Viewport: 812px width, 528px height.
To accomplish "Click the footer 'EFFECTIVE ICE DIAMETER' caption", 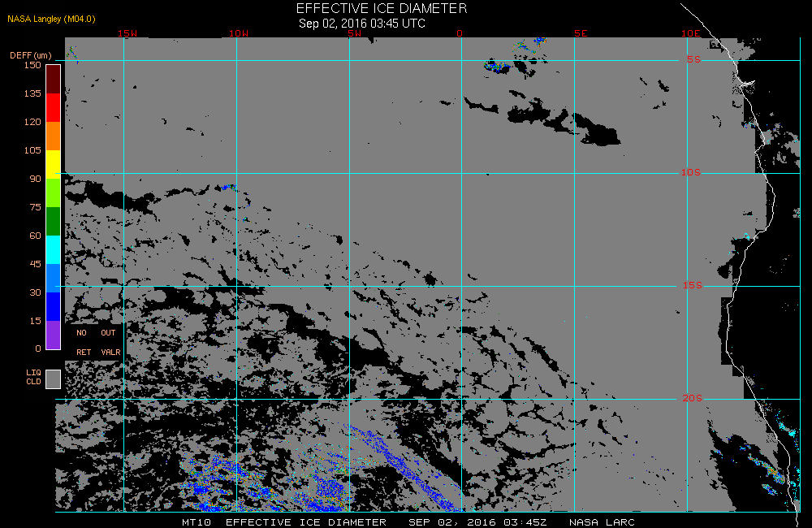I will [x=306, y=522].
